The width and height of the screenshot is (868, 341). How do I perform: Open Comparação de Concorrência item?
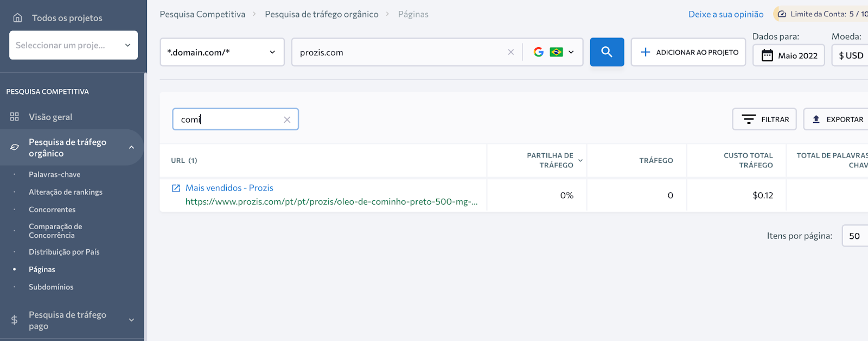click(x=55, y=231)
